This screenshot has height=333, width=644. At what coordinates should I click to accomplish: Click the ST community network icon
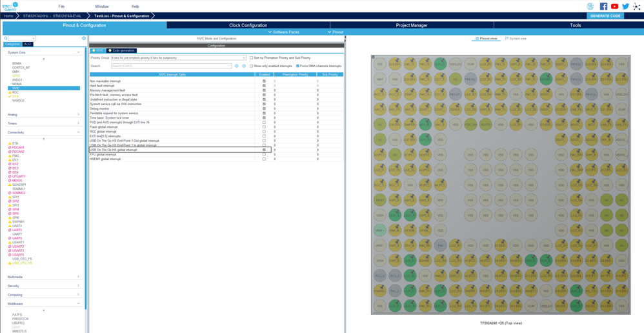click(x=636, y=6)
